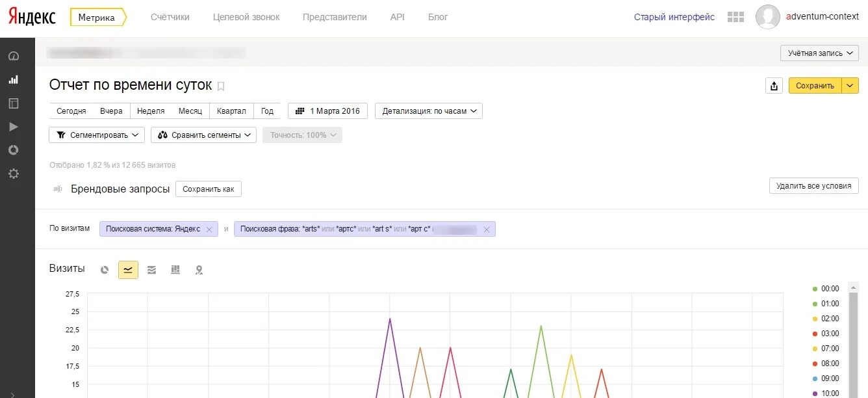Open the Webvisor play icon in sidebar
Image resolution: width=868 pixels, height=398 pixels.
(x=14, y=127)
